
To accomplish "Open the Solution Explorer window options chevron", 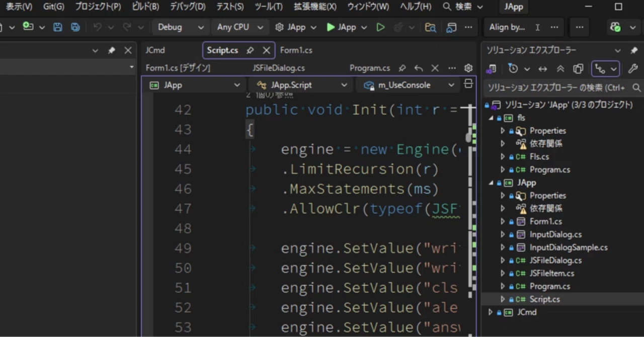I will pyautogui.click(x=618, y=50).
